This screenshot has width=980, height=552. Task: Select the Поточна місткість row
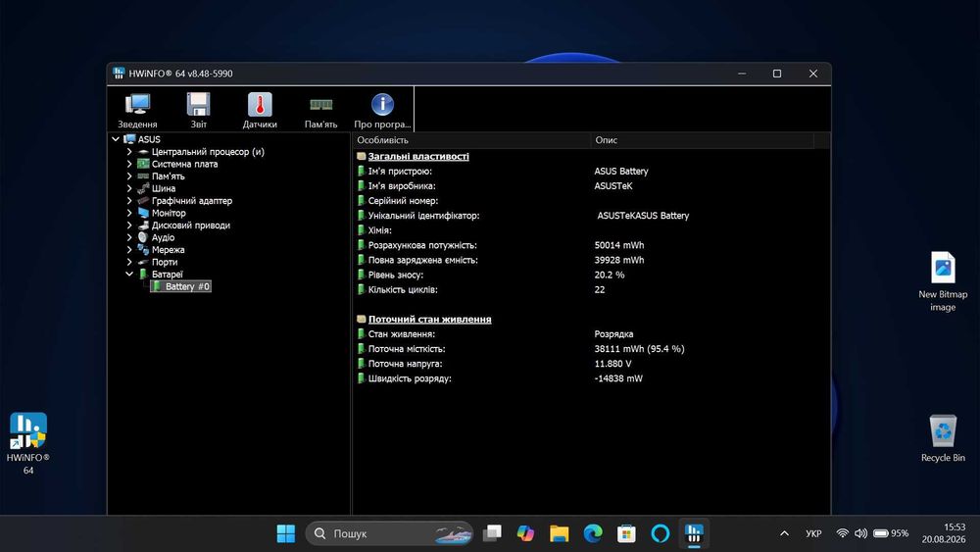click(x=591, y=349)
